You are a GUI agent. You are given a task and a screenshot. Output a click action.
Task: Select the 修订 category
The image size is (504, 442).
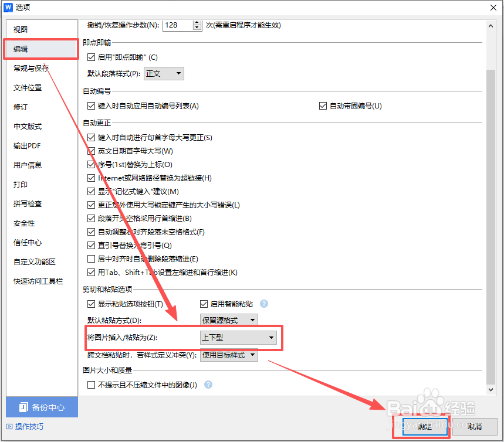[x=42, y=107]
